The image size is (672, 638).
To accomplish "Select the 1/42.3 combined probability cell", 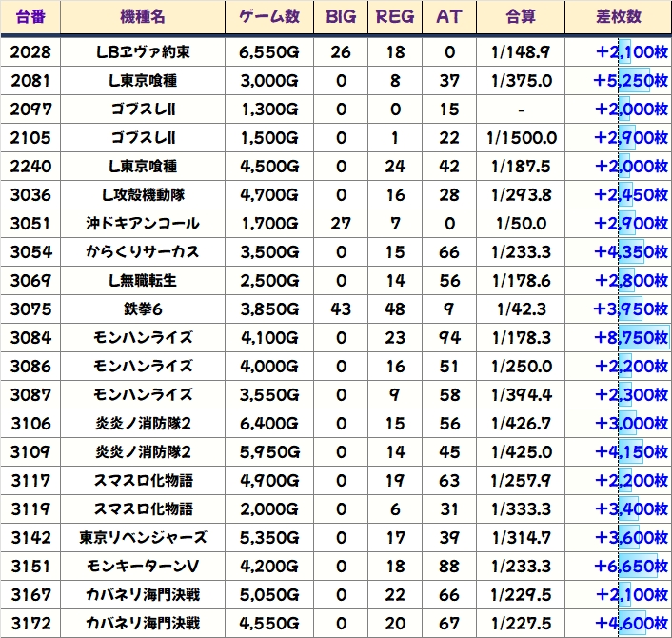I will (x=521, y=309).
